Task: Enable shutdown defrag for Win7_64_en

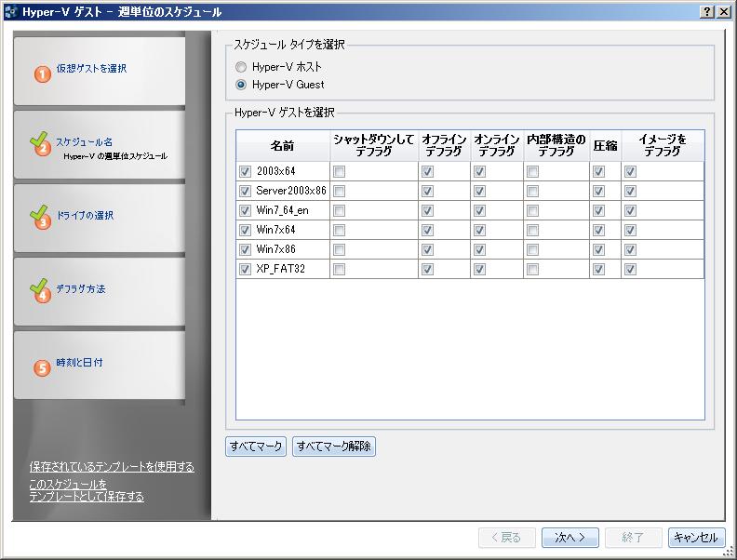Action: tap(339, 210)
